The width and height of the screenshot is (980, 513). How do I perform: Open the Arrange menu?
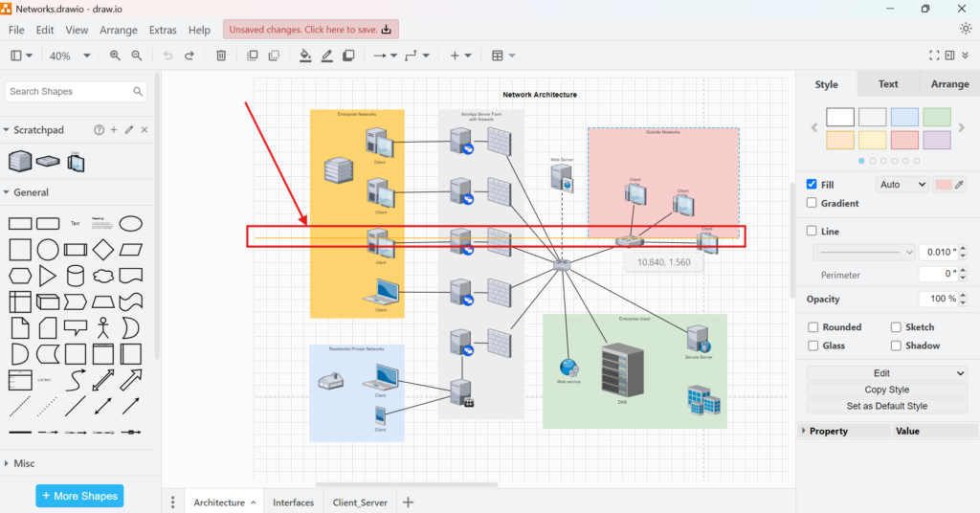(x=119, y=30)
